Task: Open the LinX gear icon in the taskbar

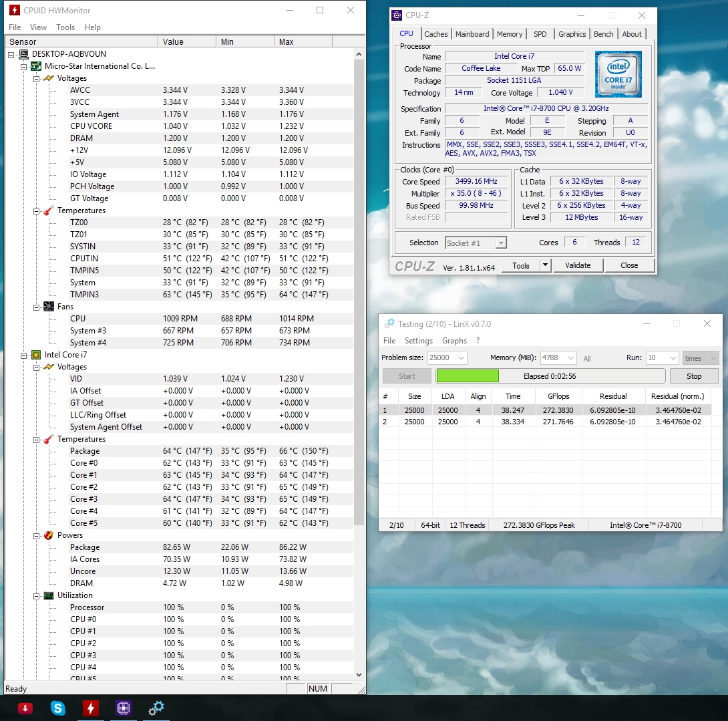Action: [x=156, y=708]
